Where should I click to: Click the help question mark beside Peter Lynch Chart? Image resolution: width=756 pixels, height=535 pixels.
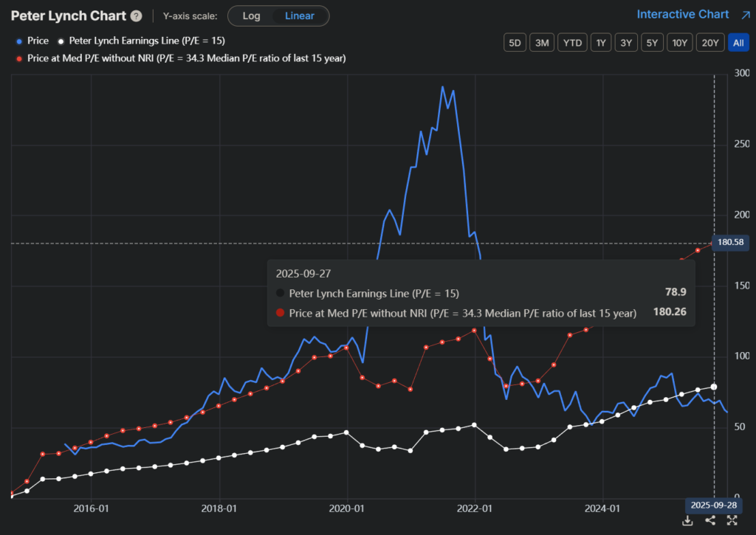pos(136,16)
